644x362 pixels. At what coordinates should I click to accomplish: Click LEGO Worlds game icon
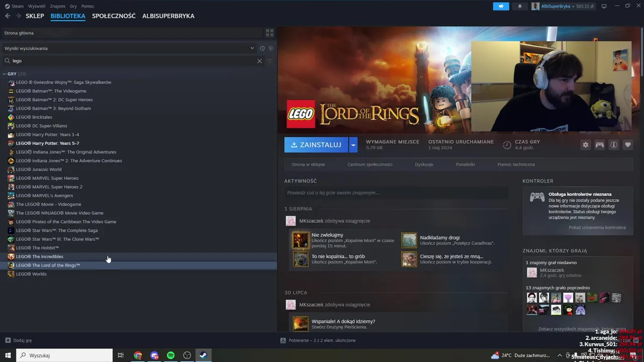pyautogui.click(x=11, y=274)
